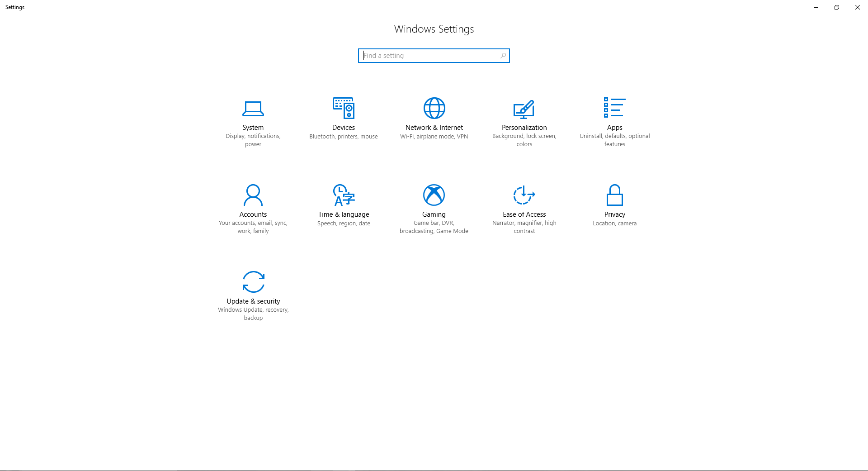The height and width of the screenshot is (471, 868).
Task: Close the Settings window
Action: point(858,7)
